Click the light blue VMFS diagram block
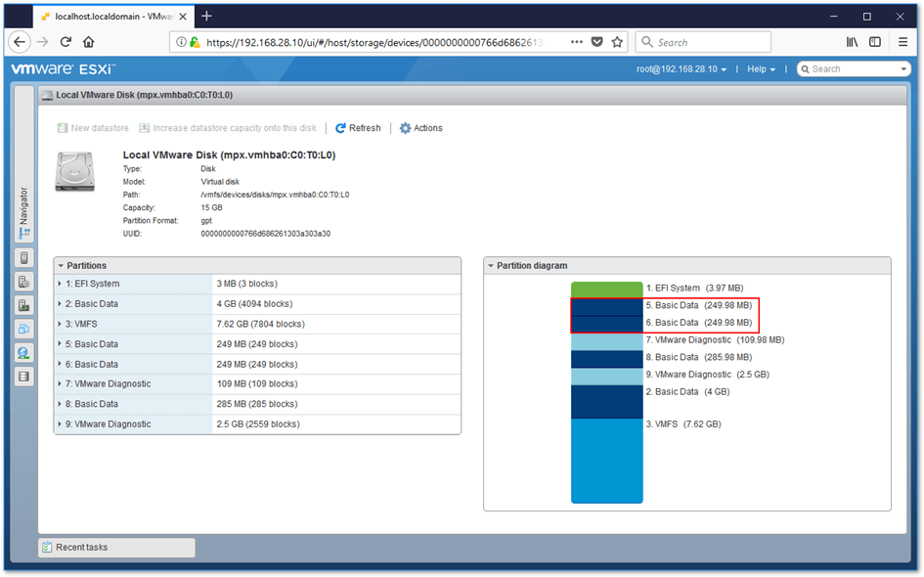The image size is (924, 577). 606,461
